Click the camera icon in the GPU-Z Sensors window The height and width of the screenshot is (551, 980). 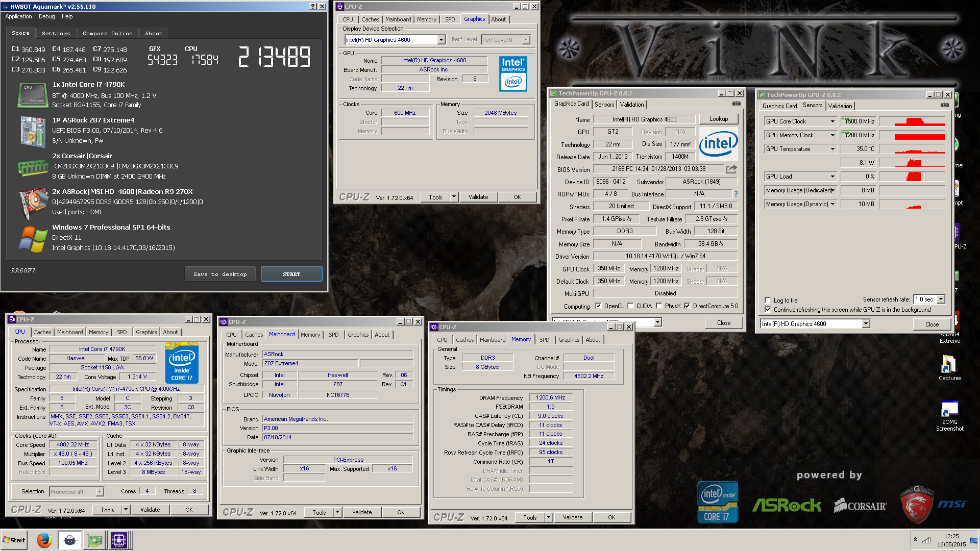(x=945, y=105)
